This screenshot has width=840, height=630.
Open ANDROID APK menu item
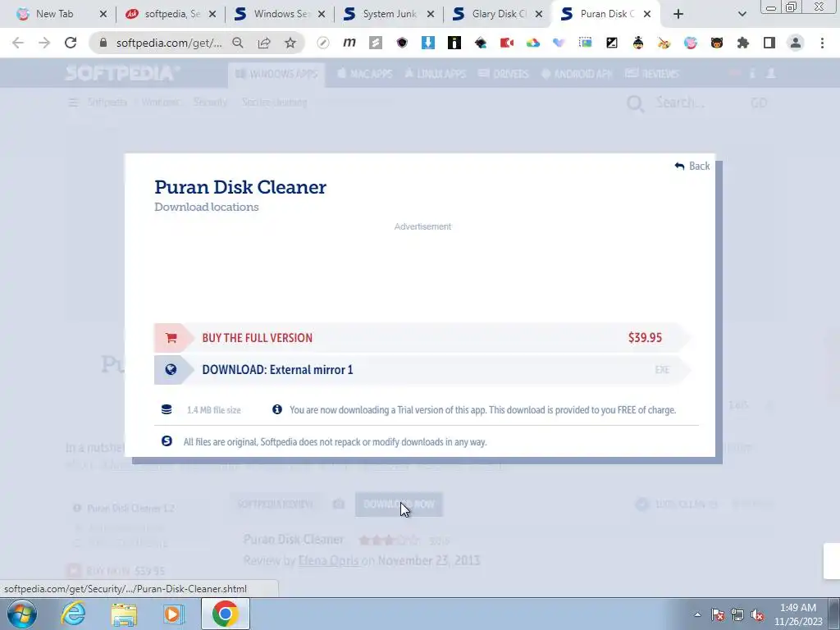click(577, 74)
